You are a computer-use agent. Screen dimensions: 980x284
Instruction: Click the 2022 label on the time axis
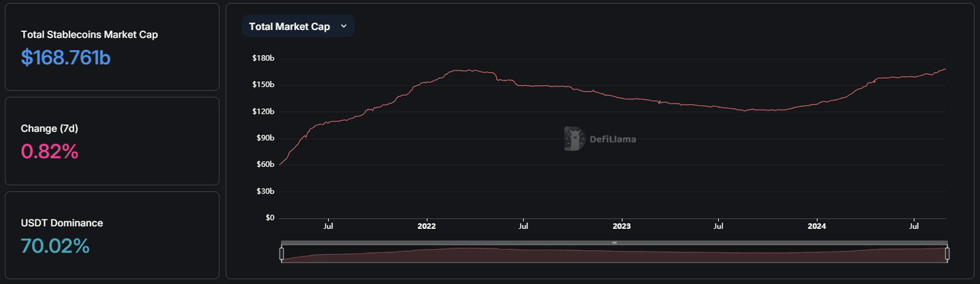[426, 225]
